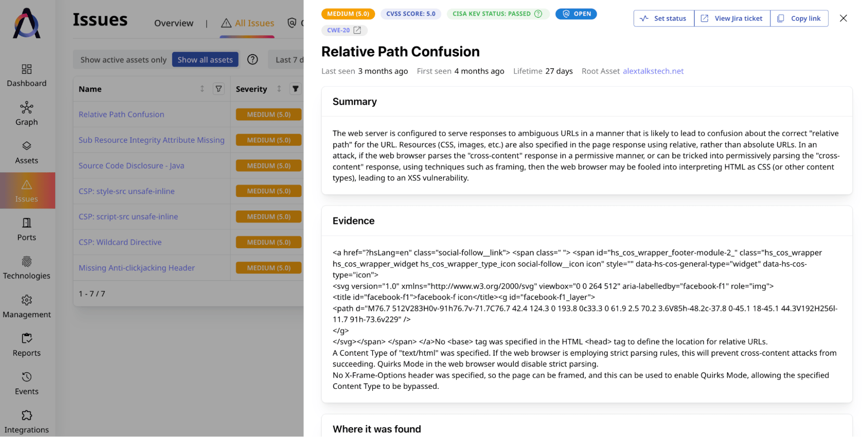Open the Graph view icon in sidebar
The height and width of the screenshot is (437, 868).
click(x=26, y=108)
